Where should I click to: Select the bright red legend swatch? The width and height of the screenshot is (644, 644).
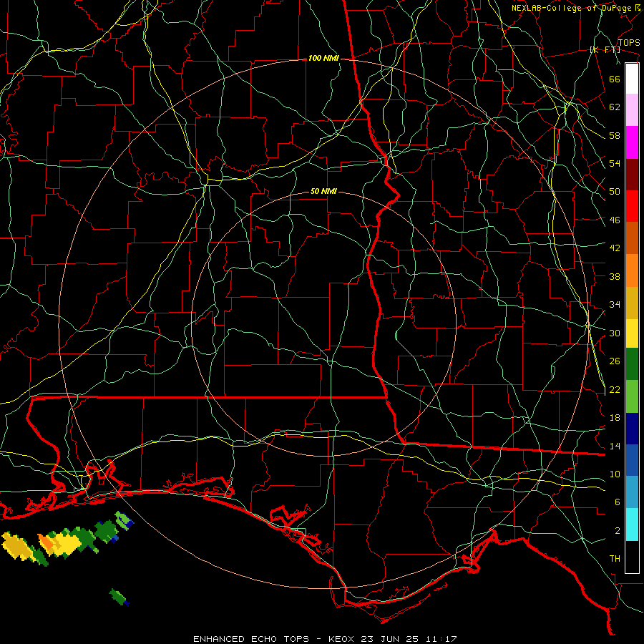pyautogui.click(x=632, y=206)
